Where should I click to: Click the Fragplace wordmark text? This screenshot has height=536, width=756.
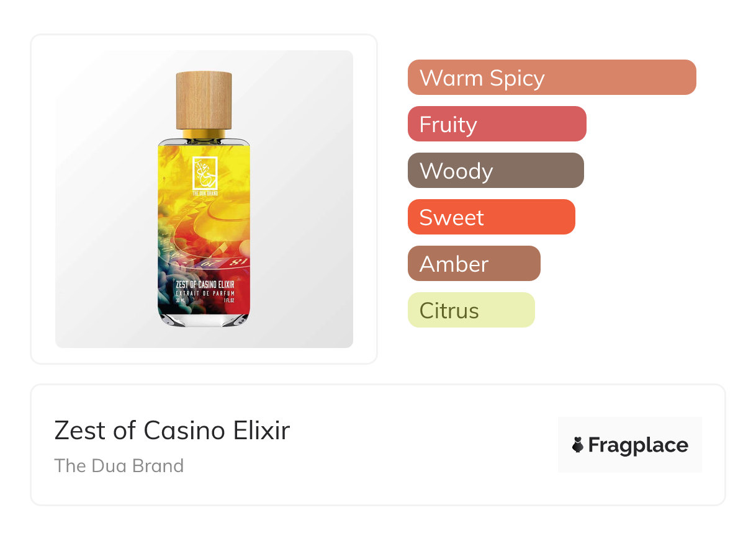coord(638,445)
